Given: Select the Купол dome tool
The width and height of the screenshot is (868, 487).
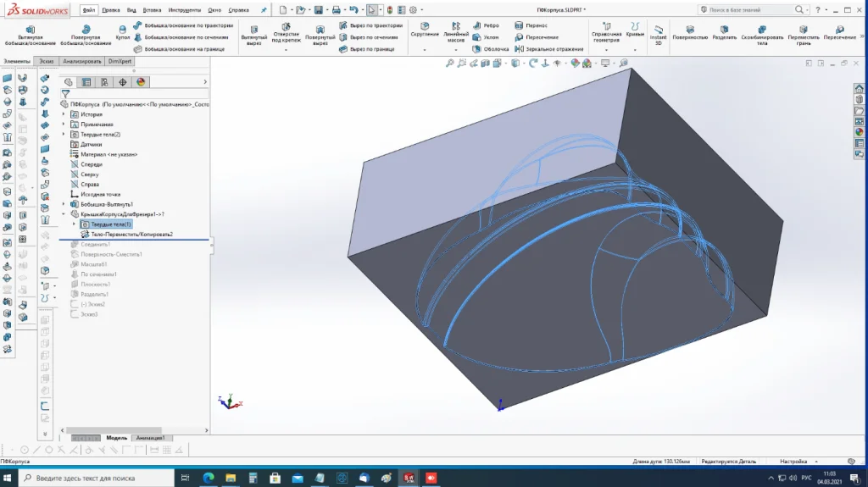Looking at the screenshot, I should (122, 30).
